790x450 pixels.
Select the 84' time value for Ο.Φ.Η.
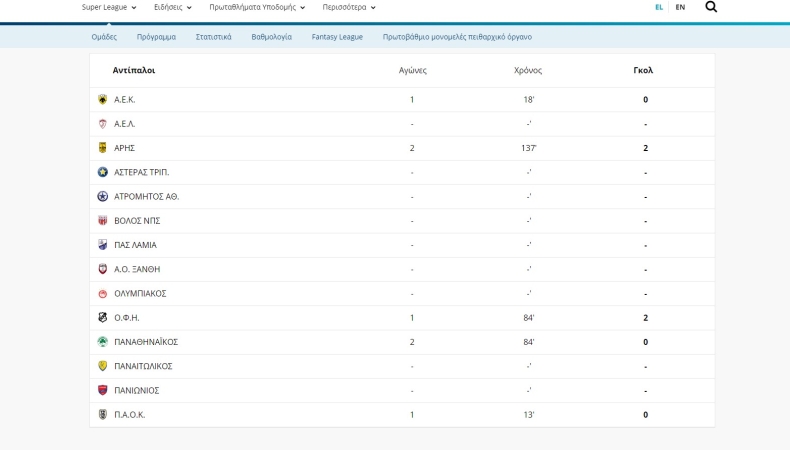pyautogui.click(x=529, y=317)
